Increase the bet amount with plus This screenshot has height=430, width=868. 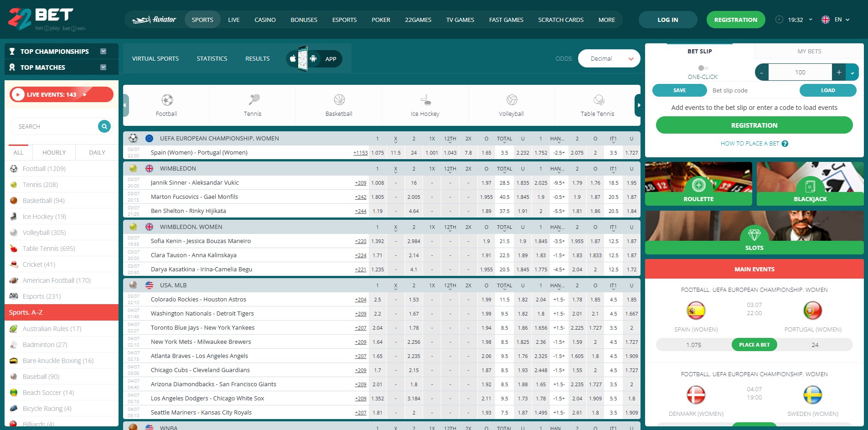tap(839, 72)
